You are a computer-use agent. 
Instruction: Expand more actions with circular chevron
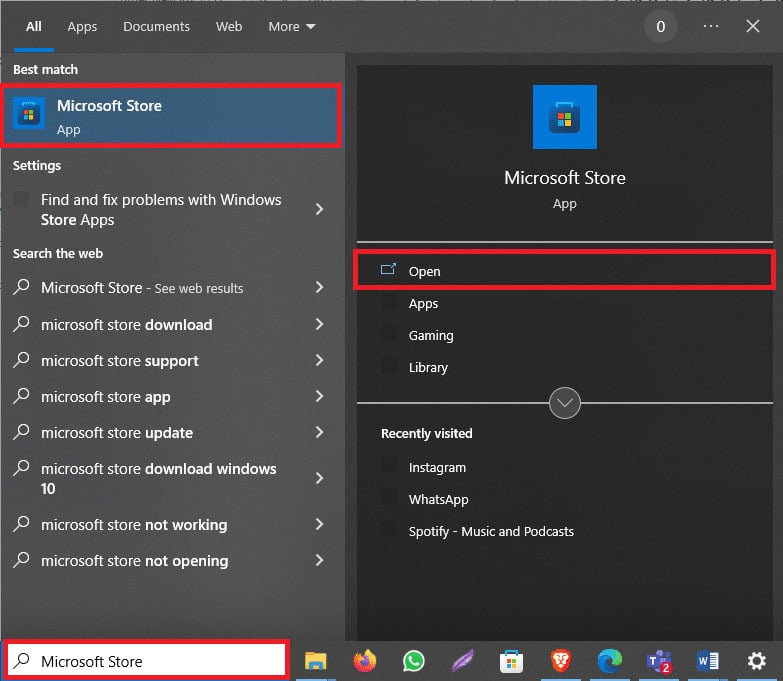pos(564,402)
